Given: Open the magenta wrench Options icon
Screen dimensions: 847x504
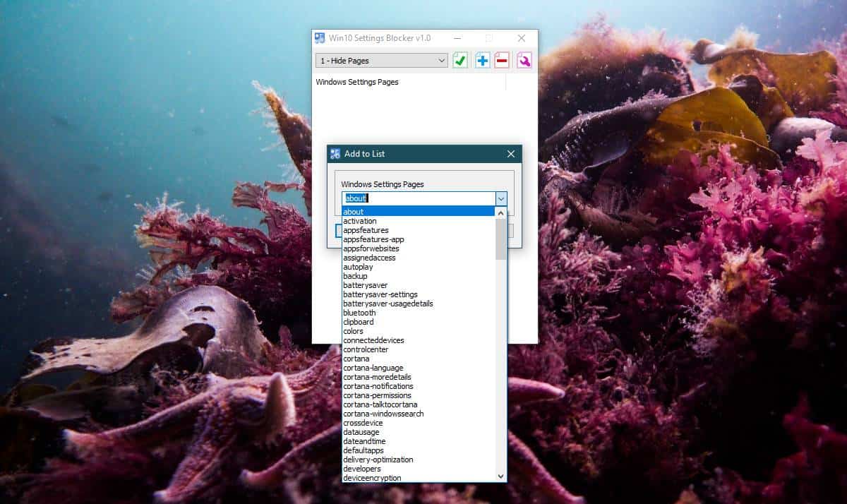Looking at the screenshot, I should click(524, 61).
